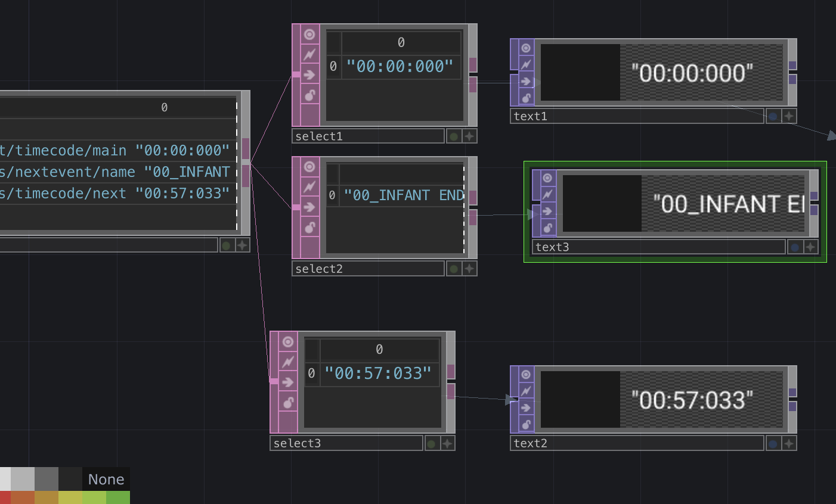The width and height of the screenshot is (836, 504).
Task: Pick the bright green color swatch
Action: (x=118, y=497)
